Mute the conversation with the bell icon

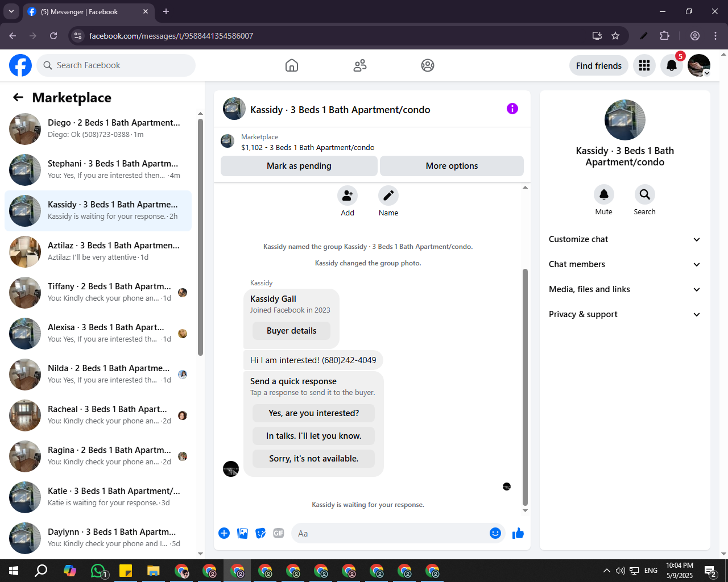pyautogui.click(x=604, y=194)
